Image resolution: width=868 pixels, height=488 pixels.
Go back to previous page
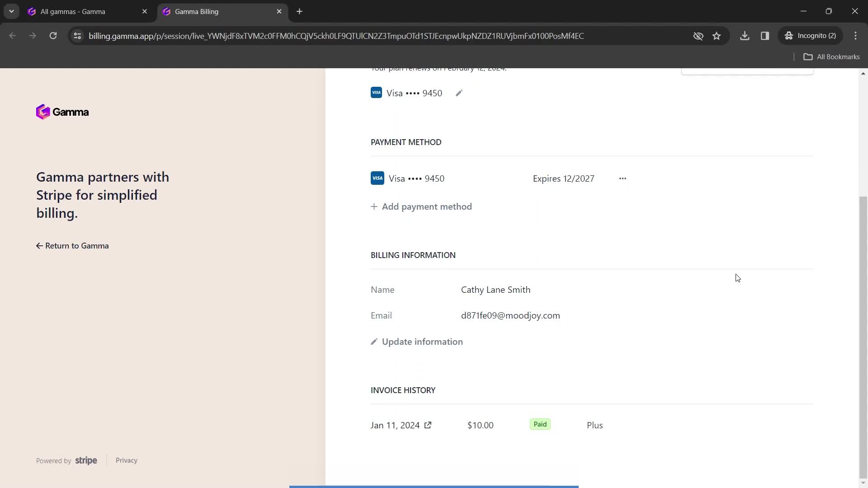coord(13,36)
